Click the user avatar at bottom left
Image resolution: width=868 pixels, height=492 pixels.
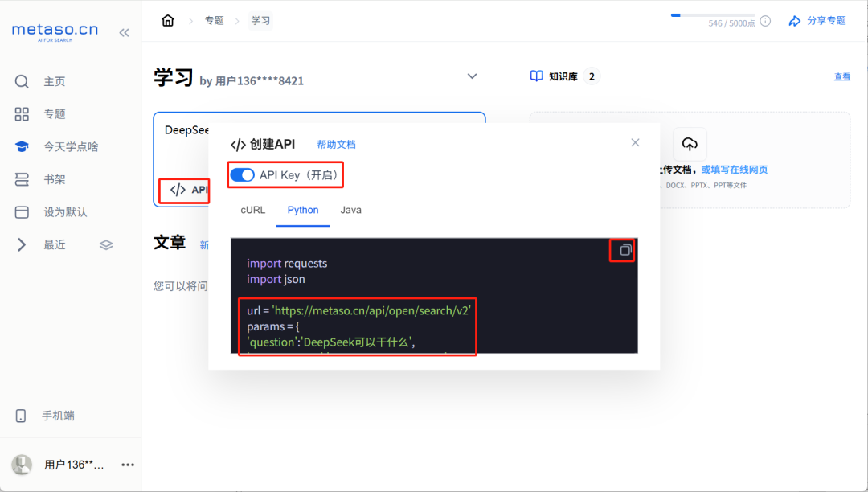tap(23, 465)
